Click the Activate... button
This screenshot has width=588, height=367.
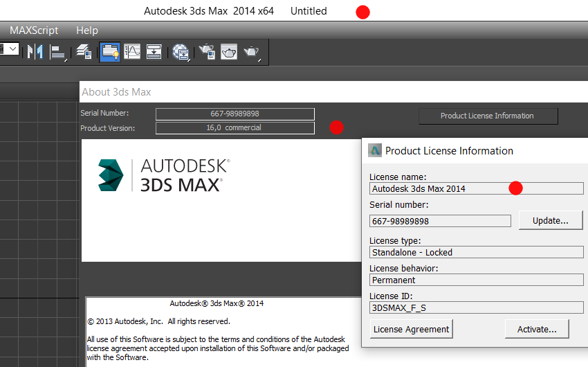(537, 329)
